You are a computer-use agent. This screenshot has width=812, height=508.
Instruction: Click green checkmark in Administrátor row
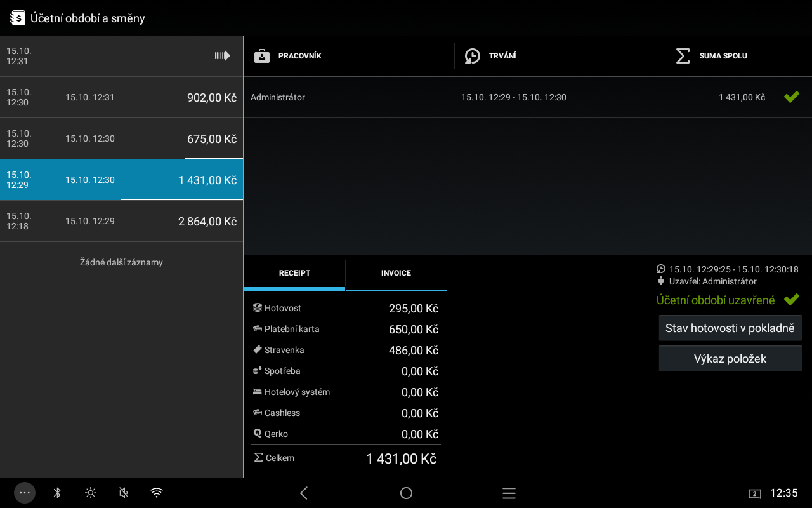791,97
